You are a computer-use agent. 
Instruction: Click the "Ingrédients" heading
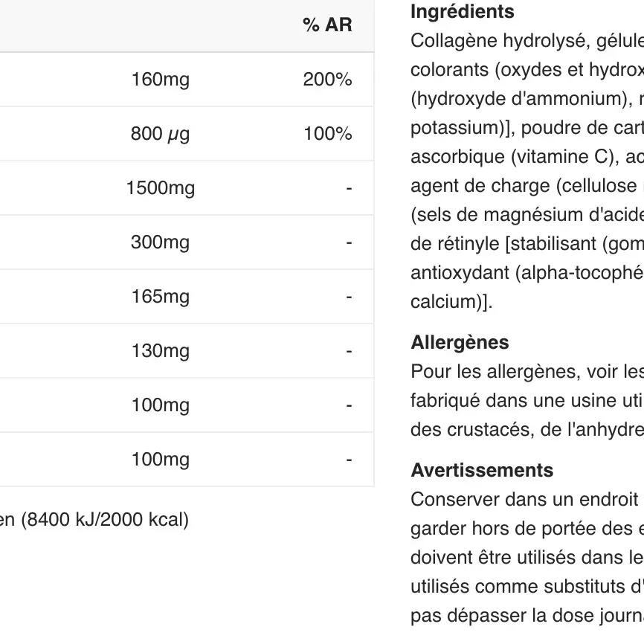click(x=462, y=12)
